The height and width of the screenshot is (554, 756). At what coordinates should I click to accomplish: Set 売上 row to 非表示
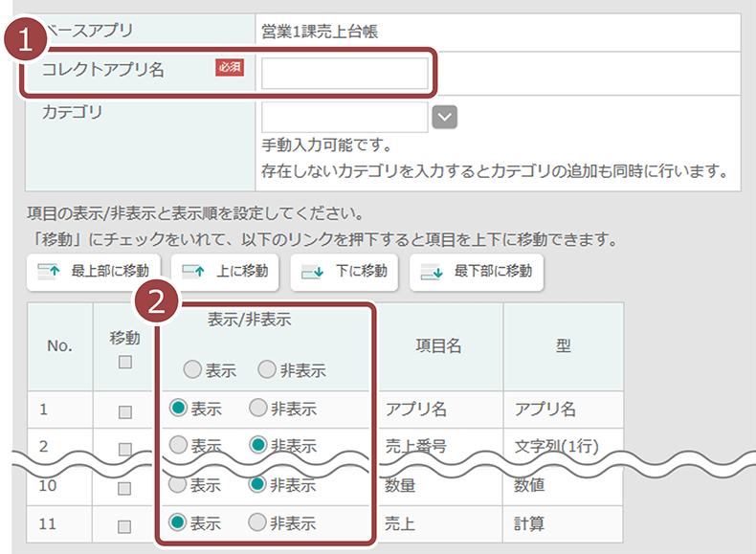pyautogui.click(x=257, y=523)
